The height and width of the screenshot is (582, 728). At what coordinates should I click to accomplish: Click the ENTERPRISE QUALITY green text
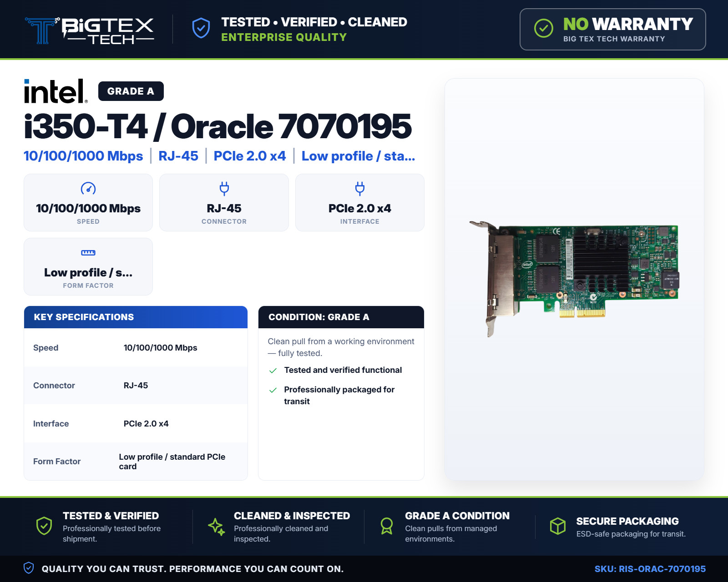pos(284,37)
